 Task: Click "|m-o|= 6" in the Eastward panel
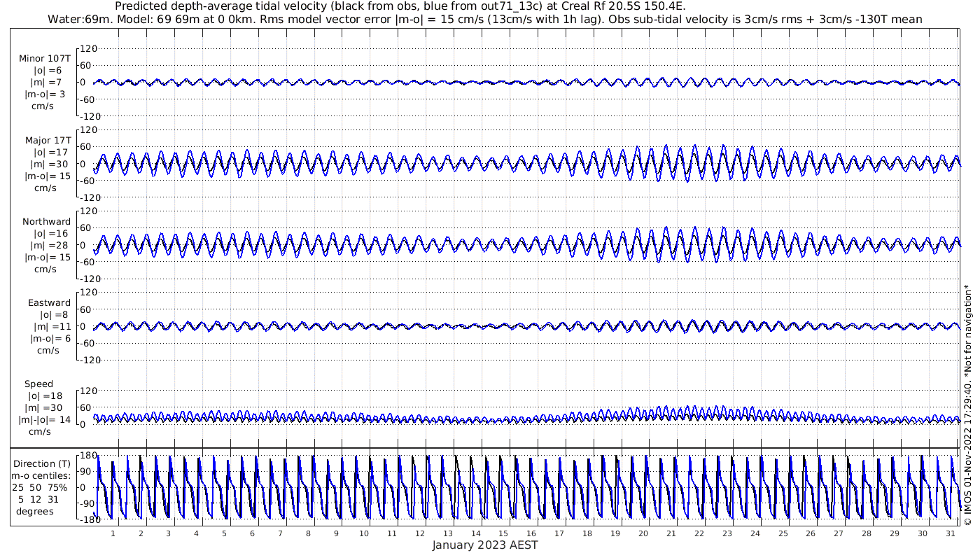[50, 339]
